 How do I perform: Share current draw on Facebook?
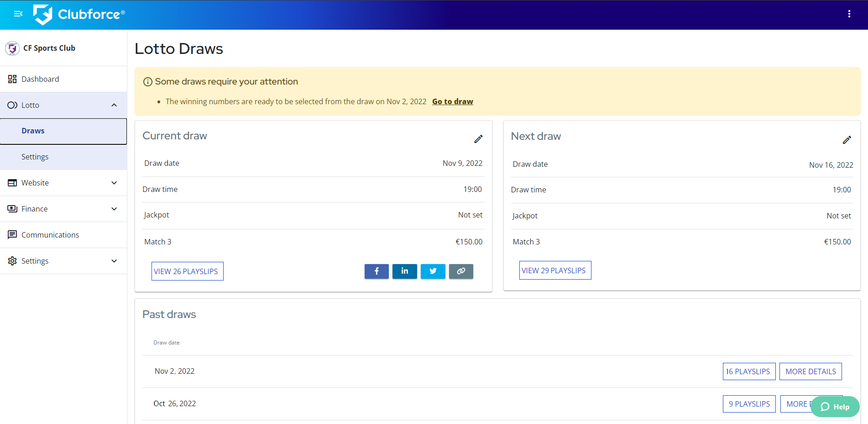pos(376,271)
